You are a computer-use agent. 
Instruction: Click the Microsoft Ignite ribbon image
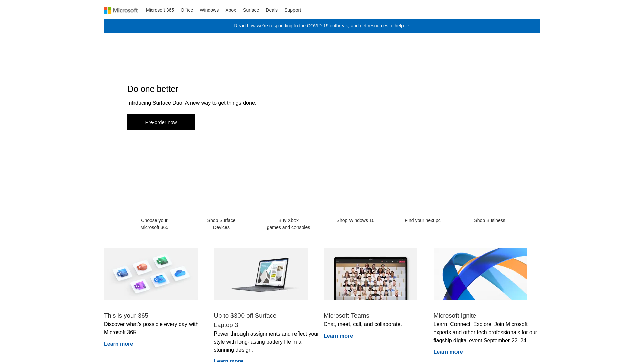480,274
